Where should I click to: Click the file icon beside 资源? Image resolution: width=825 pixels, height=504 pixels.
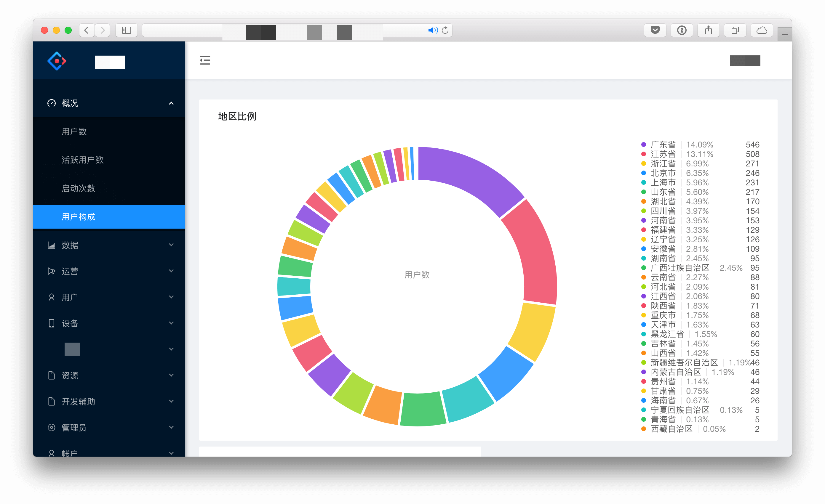pos(52,375)
